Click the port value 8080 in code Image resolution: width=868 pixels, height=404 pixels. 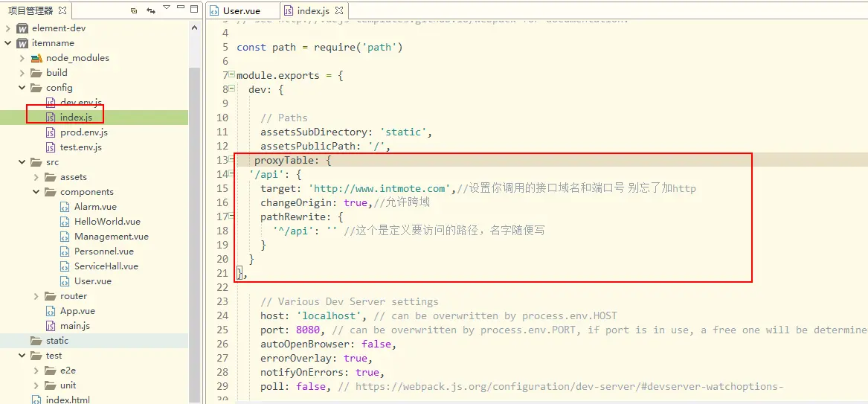pos(308,330)
